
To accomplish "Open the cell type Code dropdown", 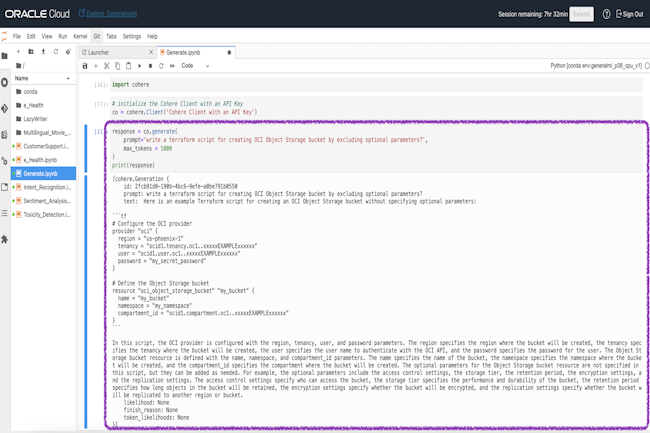I will point(195,66).
